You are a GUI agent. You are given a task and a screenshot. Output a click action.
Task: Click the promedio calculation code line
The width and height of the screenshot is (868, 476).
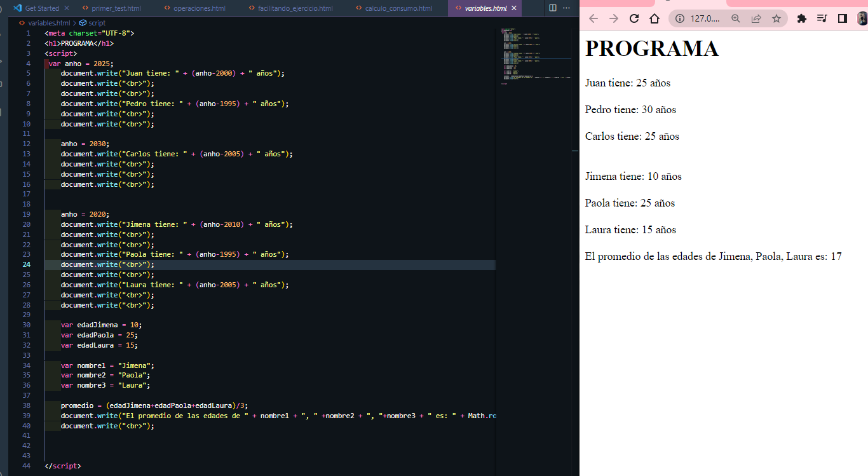pyautogui.click(x=154, y=405)
